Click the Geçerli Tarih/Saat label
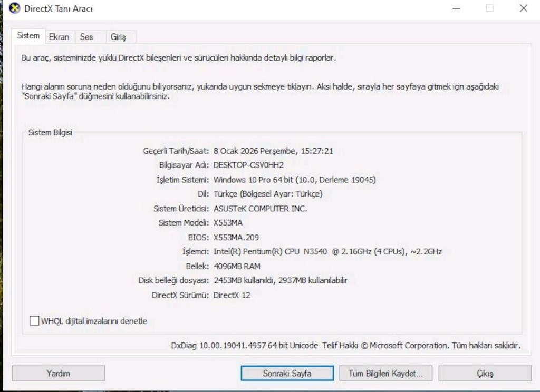 176,151
